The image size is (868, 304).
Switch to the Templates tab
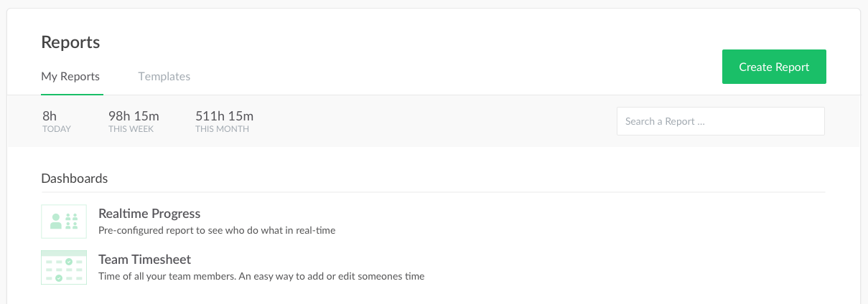pos(164,77)
